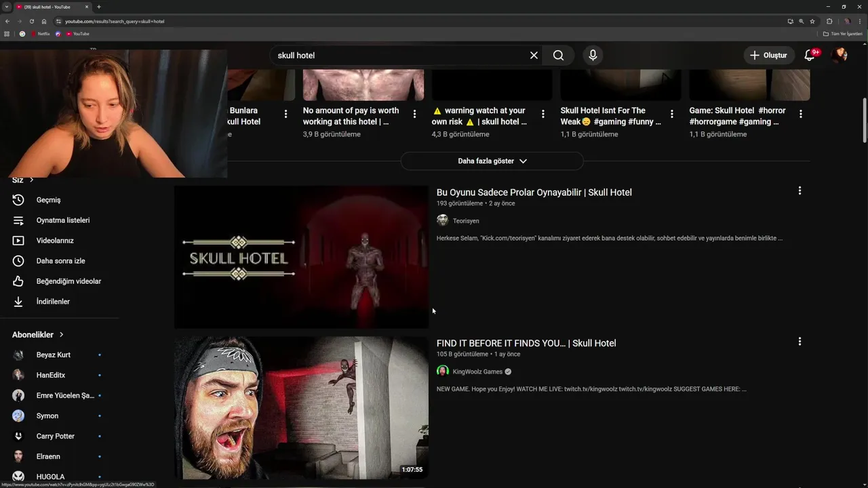Click the install app icon in address bar
Screen dimensions: 868x488
click(x=790, y=21)
